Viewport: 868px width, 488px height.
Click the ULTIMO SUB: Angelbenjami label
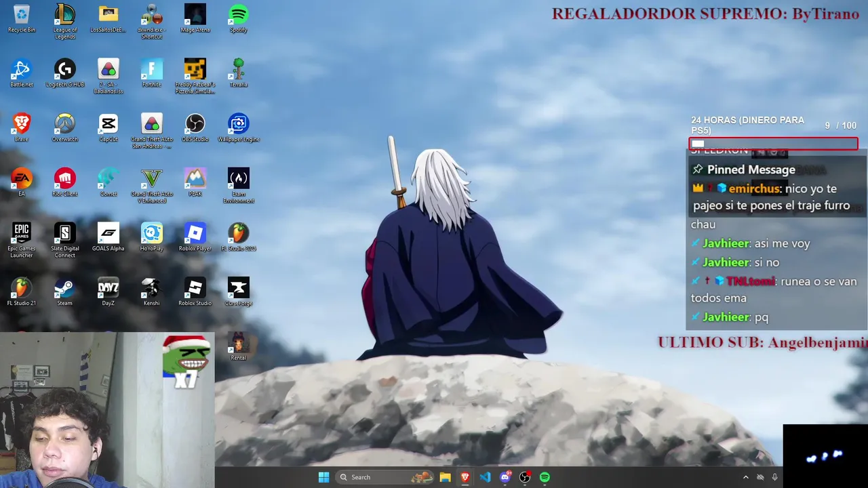762,343
